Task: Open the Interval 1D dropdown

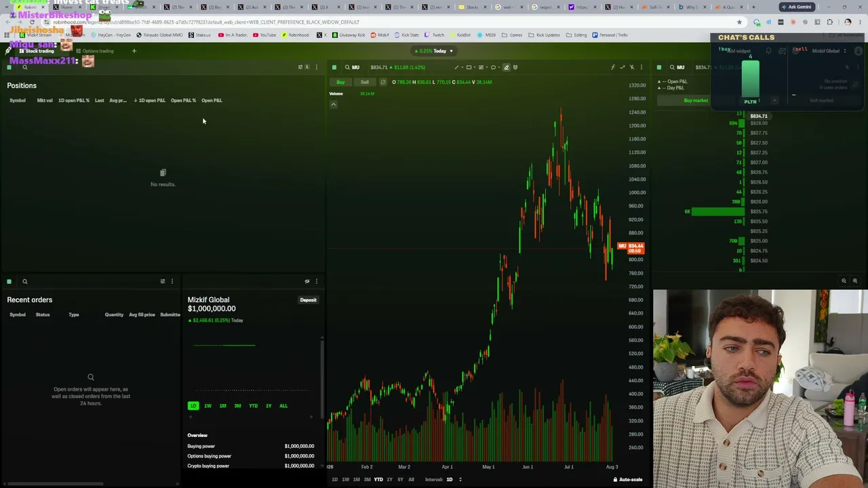Action: point(453,480)
